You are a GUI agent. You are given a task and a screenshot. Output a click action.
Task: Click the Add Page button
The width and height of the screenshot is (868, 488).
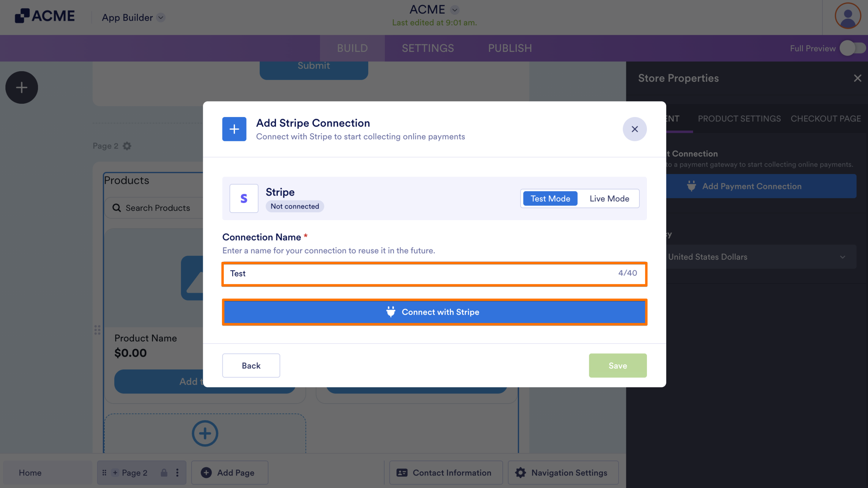click(x=230, y=473)
